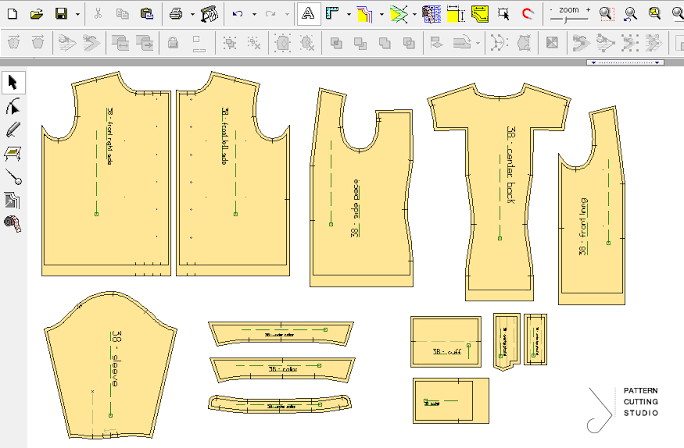Open dropdown next to seam allowance tool
Image resolution: width=684 pixels, height=448 pixels.
381,14
